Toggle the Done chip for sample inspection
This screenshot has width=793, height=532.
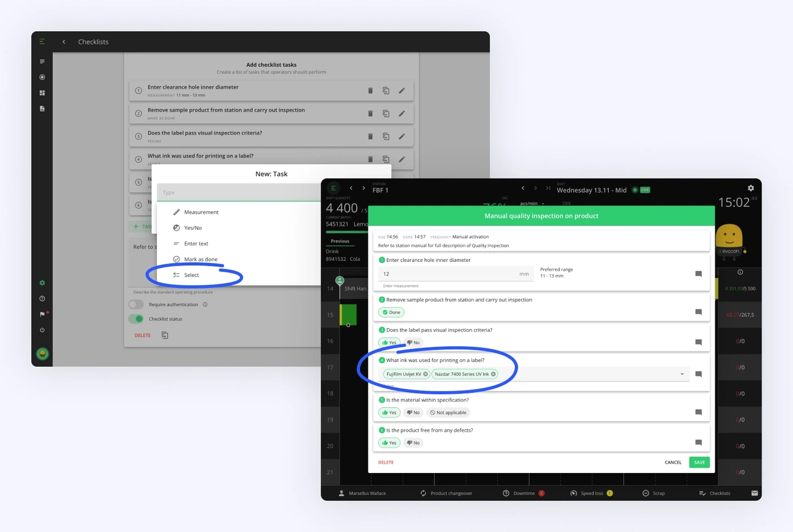(391, 312)
